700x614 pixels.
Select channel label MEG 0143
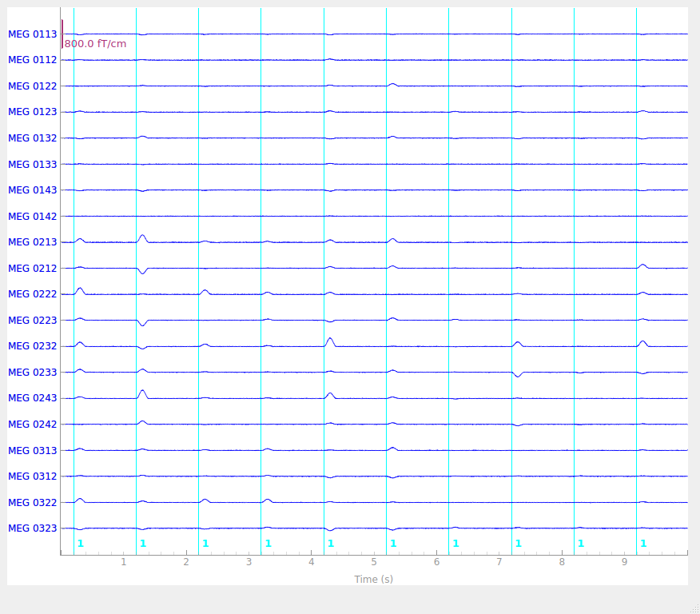33,190
